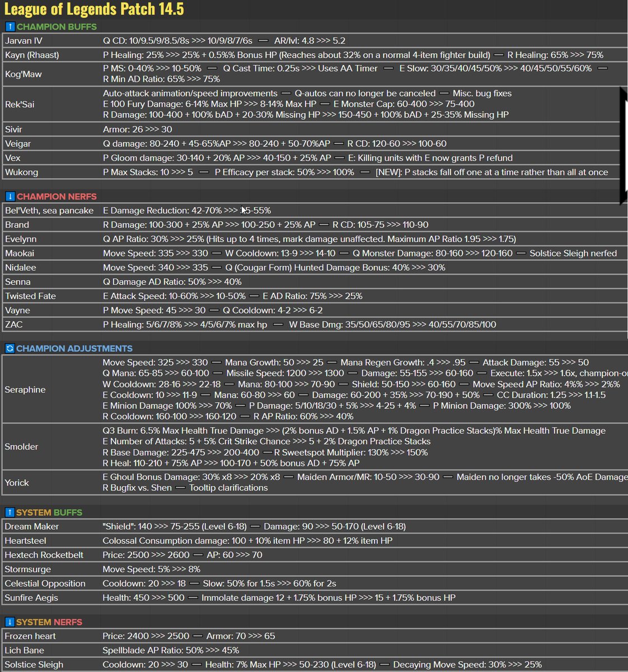Screen dimensions: 628x672
Task: Select the Solstice Sleigh item row label
Action: 34,665
